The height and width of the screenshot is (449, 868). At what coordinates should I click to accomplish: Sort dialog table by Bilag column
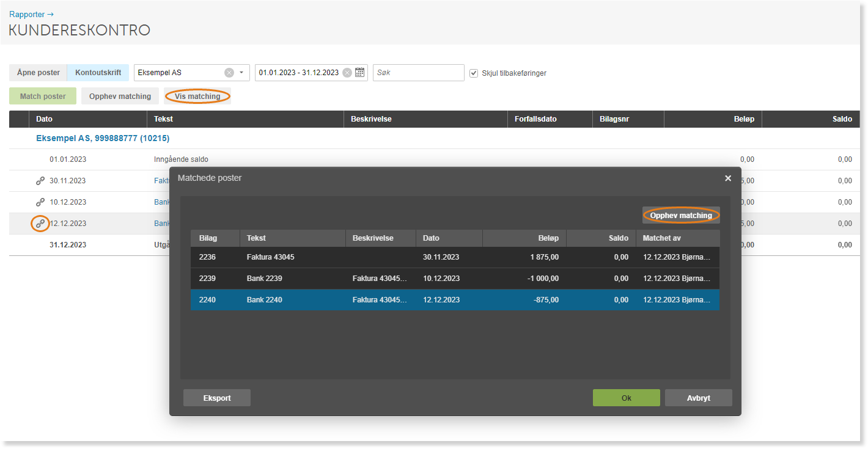tap(215, 238)
